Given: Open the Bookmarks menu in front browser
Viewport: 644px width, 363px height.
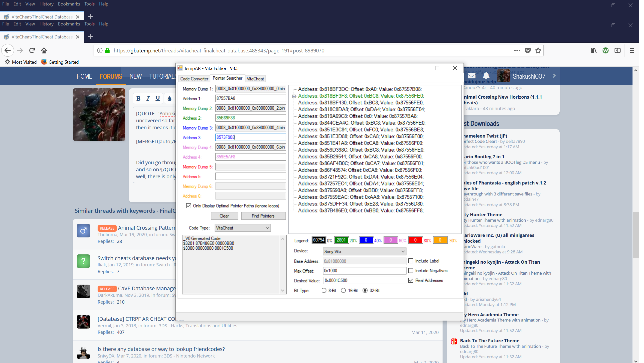Looking at the screenshot, I should [x=69, y=24].
